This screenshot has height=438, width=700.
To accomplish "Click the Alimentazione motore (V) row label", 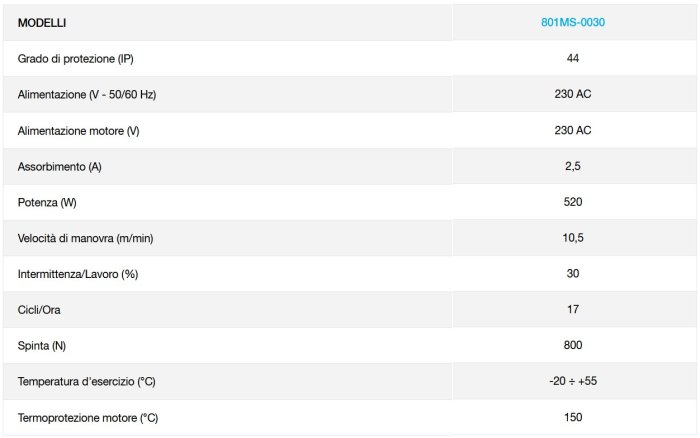I will tap(79, 131).
